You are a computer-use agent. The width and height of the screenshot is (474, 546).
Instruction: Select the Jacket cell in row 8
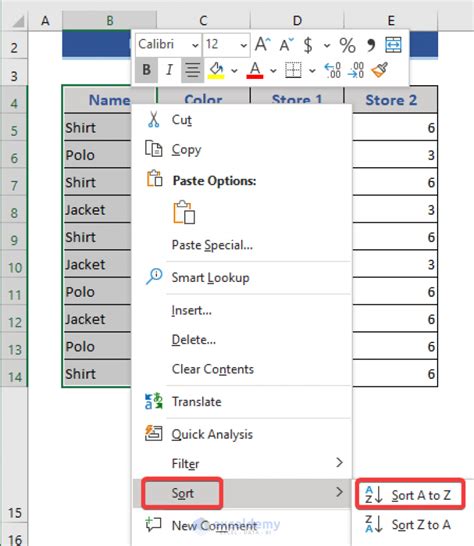[98, 209]
